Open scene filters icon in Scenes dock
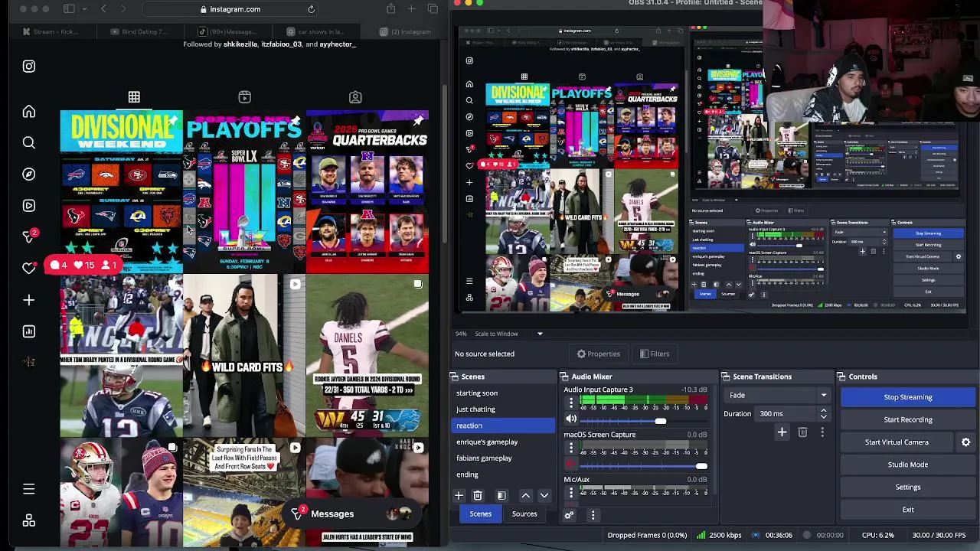Image resolution: width=980 pixels, height=551 pixels. tap(501, 496)
